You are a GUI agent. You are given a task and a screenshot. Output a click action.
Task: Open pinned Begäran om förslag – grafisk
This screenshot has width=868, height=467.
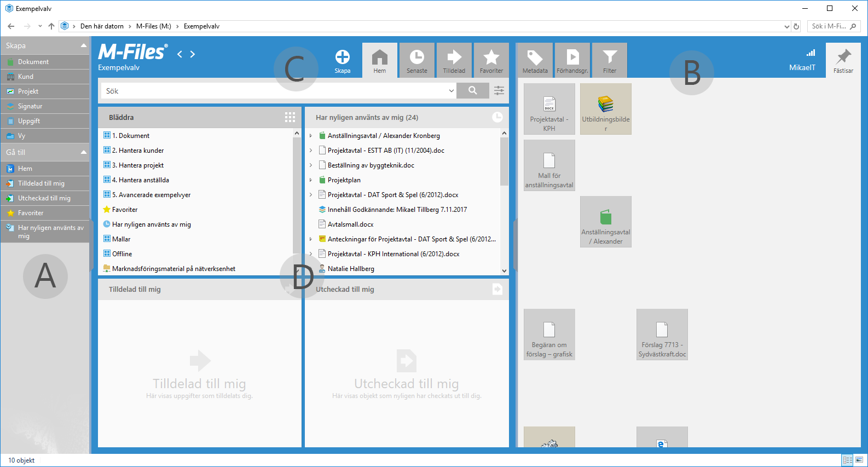pyautogui.click(x=549, y=335)
